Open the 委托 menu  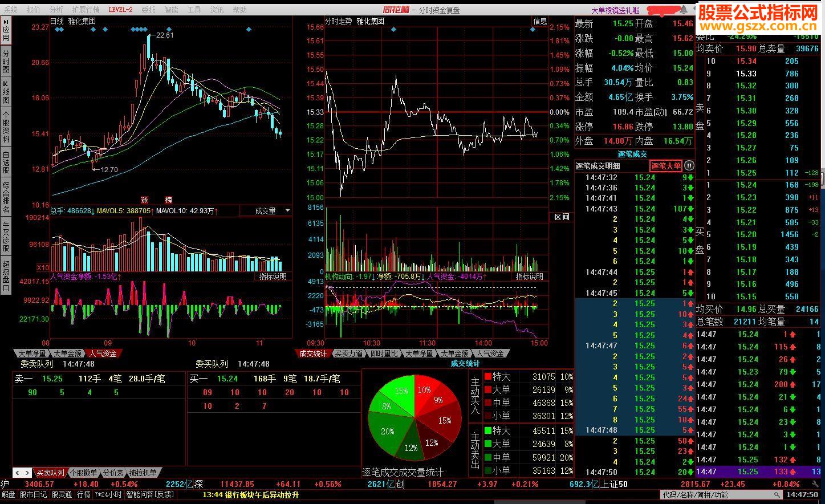tap(148, 9)
